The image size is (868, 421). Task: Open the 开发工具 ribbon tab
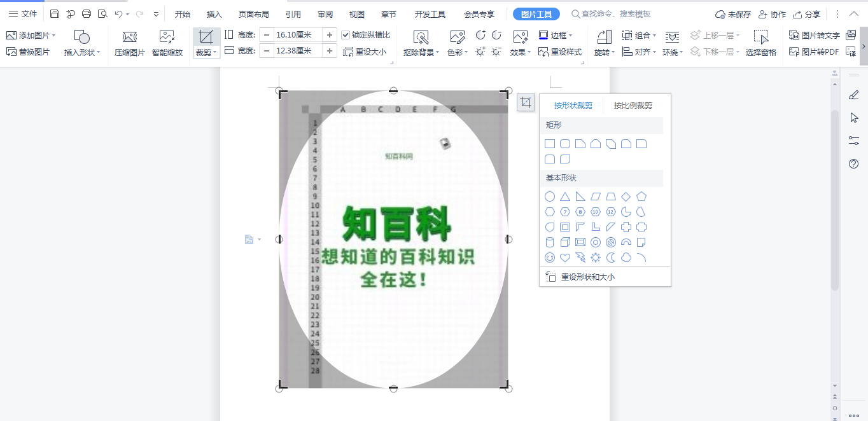(x=430, y=13)
